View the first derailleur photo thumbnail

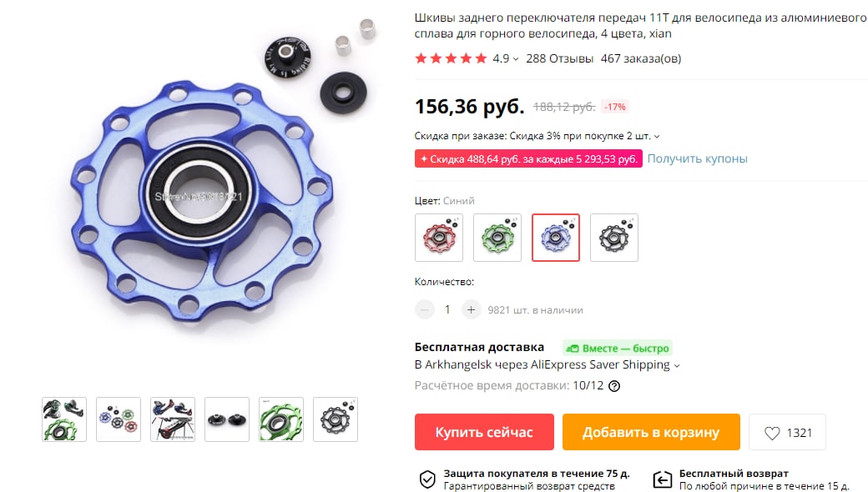tap(64, 419)
